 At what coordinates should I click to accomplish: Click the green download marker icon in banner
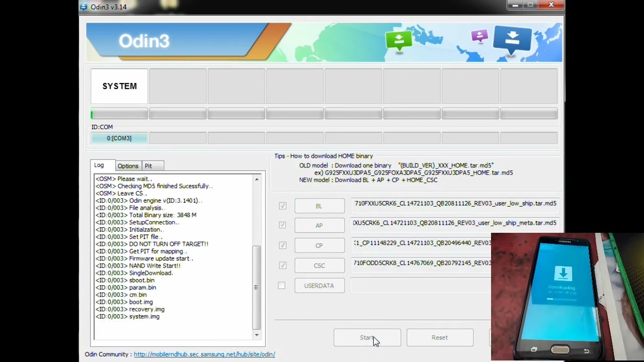point(398,41)
